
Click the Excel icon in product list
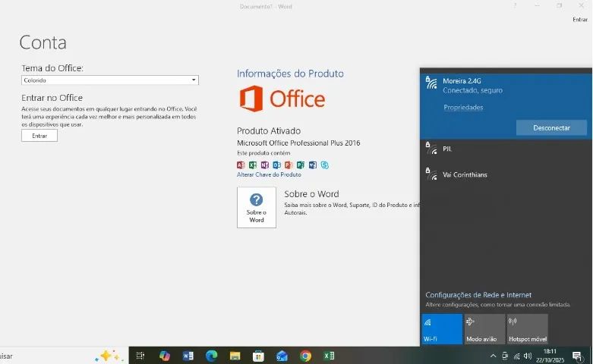(253, 165)
